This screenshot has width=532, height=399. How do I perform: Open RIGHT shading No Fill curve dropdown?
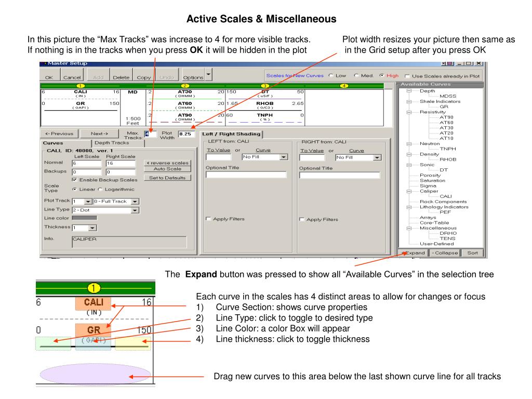tap(377, 158)
